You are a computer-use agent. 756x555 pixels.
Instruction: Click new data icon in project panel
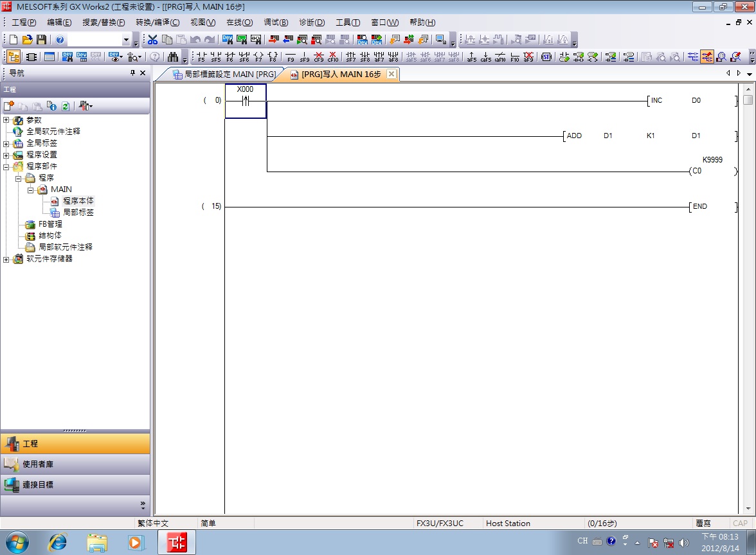(9, 106)
